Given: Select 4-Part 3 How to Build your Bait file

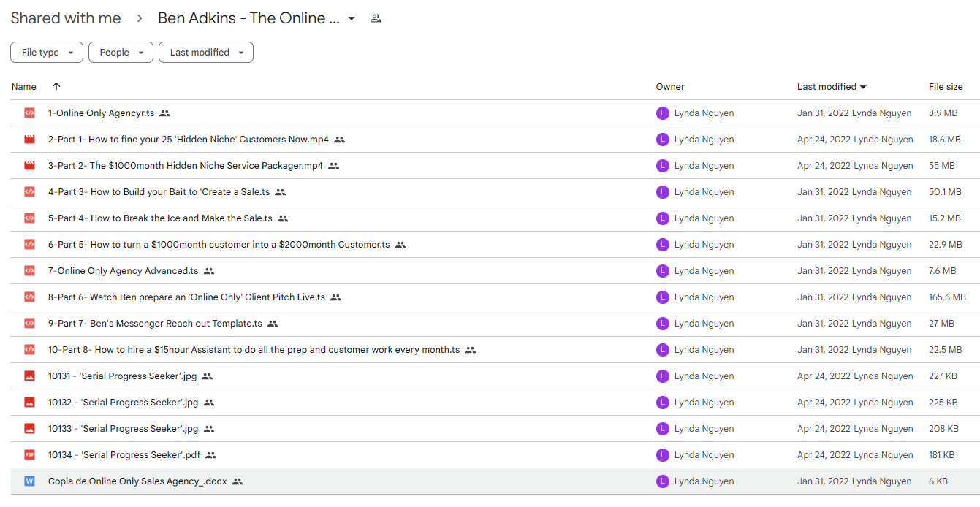Looking at the screenshot, I should click(x=159, y=192).
